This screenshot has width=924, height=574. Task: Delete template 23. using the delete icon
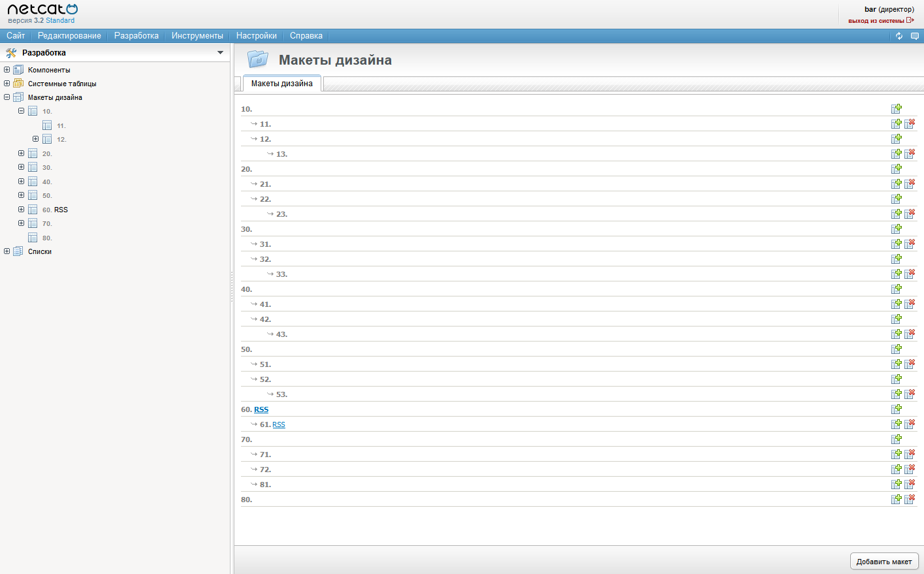coord(910,214)
